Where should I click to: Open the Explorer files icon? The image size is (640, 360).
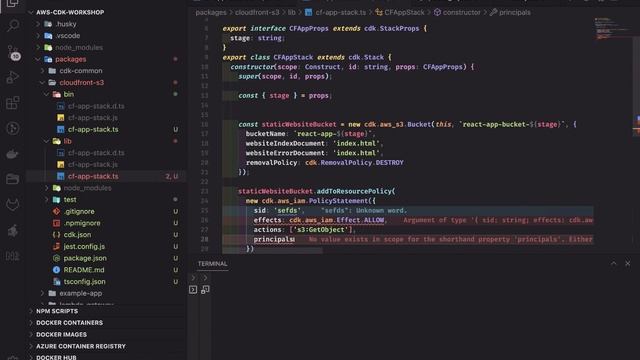pyautogui.click(x=13, y=4)
